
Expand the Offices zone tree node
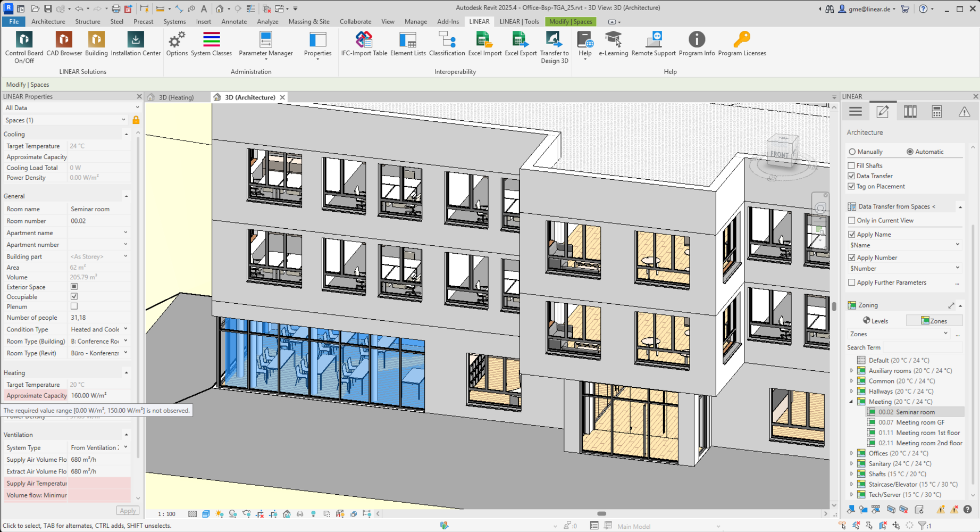pyautogui.click(x=851, y=453)
